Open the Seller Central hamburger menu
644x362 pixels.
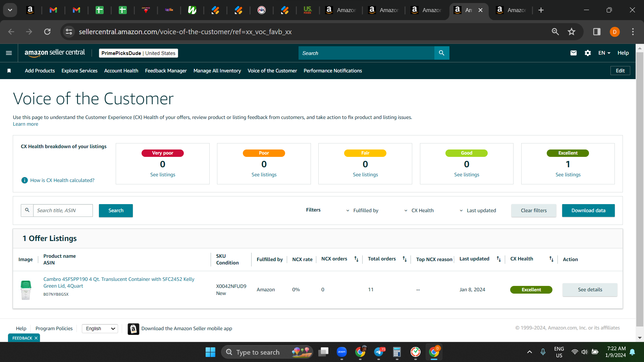(x=9, y=53)
